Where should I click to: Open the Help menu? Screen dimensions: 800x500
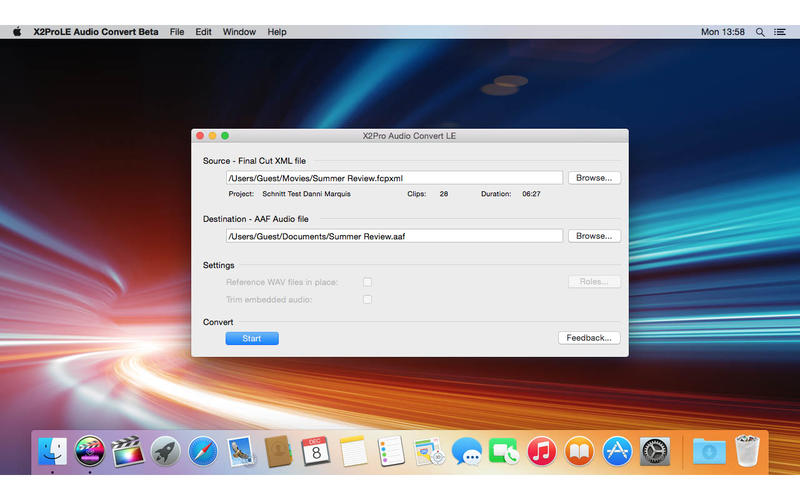(x=277, y=32)
